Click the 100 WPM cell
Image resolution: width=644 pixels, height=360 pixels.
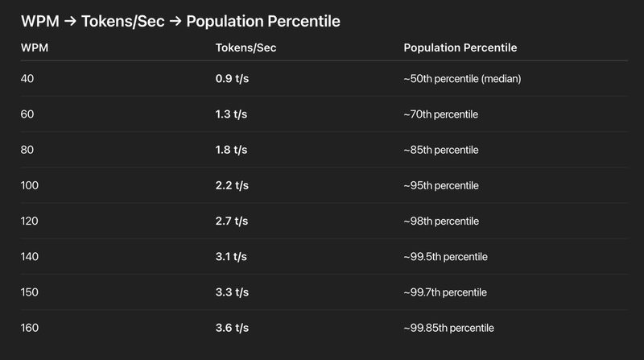(31, 186)
